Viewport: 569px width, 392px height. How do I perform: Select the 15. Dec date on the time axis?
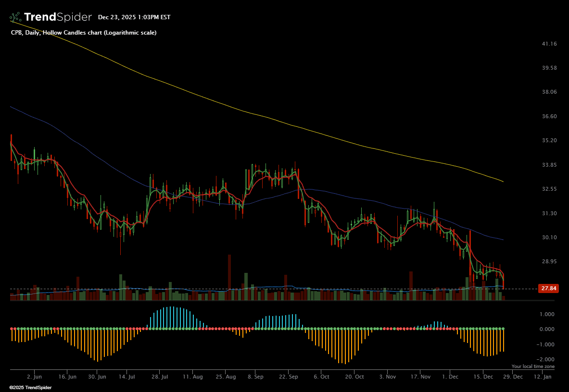point(483,377)
